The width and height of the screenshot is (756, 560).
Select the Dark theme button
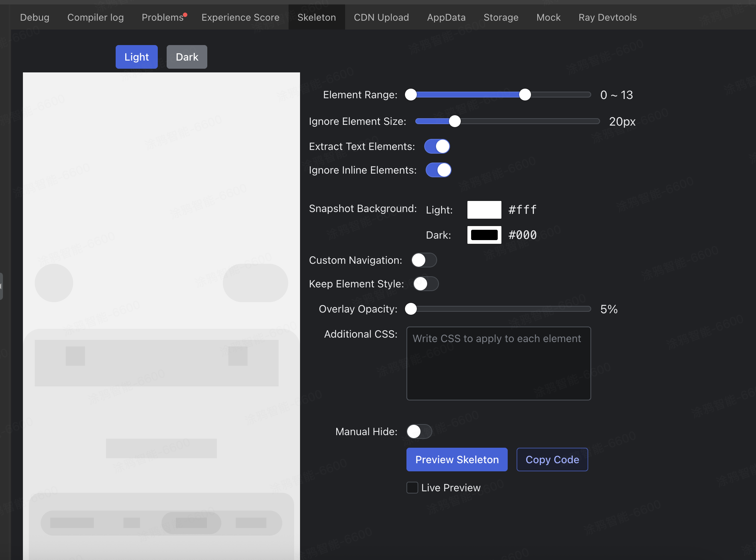coord(187,57)
